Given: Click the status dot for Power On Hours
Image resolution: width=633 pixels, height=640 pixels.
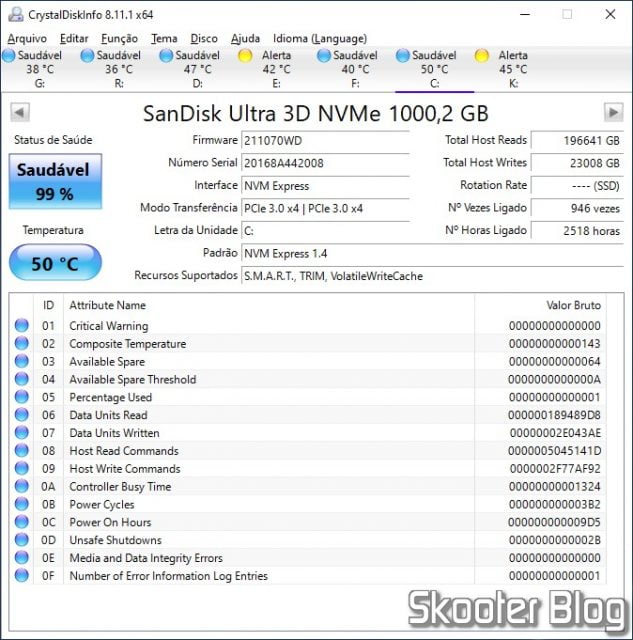Looking at the screenshot, I should (22, 522).
